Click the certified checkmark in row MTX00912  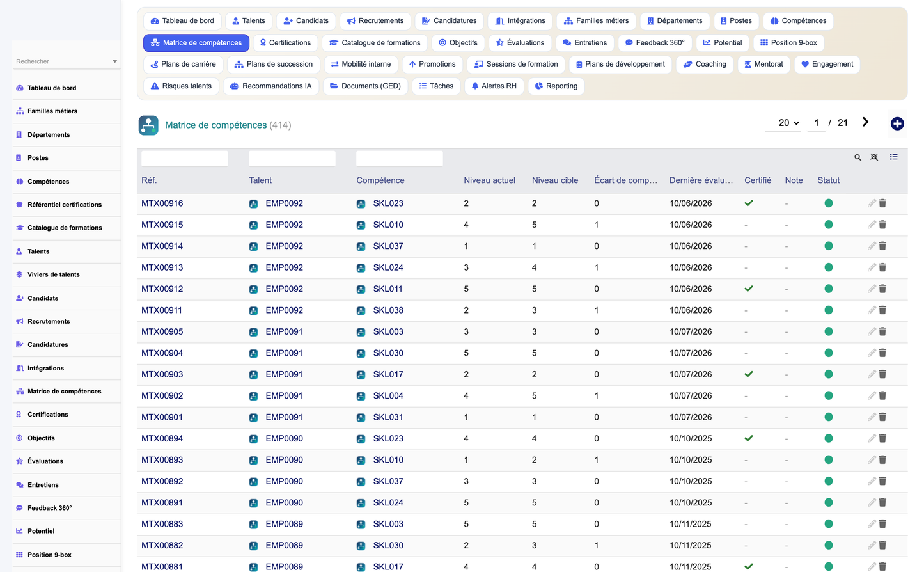pos(749,289)
